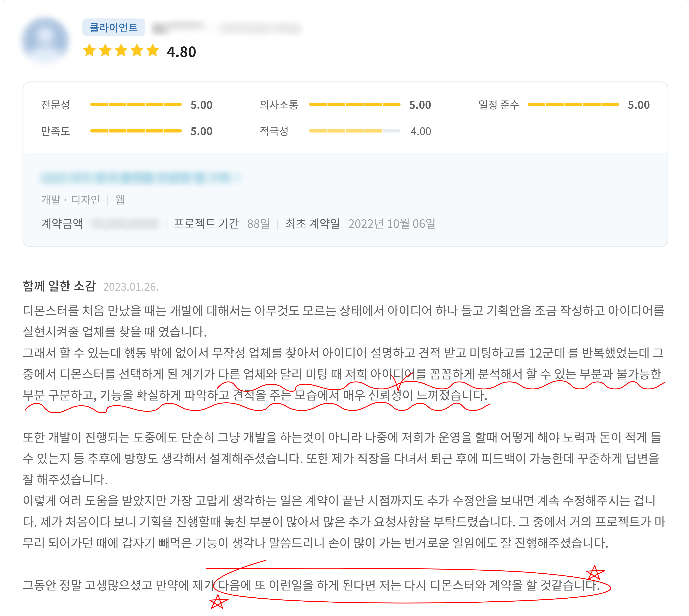The image size is (689, 616).
Task: Click the 의사소통 rating bar
Action: pos(354,105)
